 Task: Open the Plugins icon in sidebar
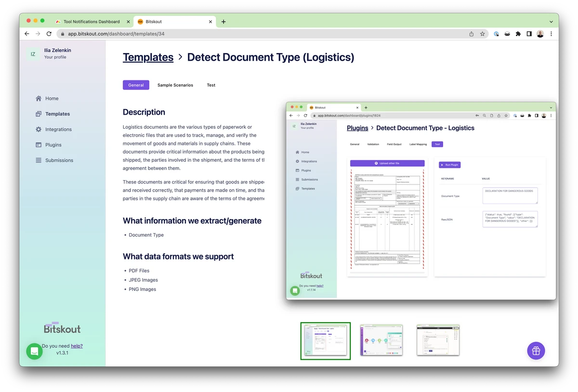coord(39,144)
